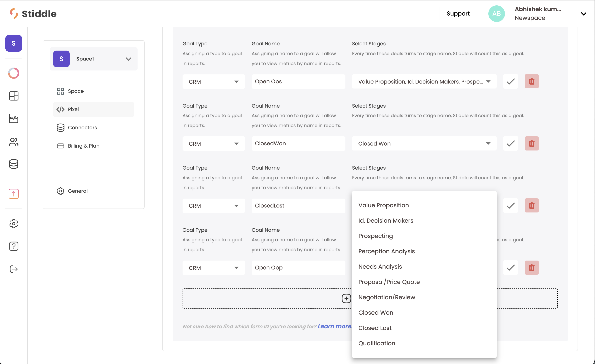Open Goal Type dropdown for ClosedLost row
The height and width of the screenshot is (364, 595).
(x=213, y=206)
